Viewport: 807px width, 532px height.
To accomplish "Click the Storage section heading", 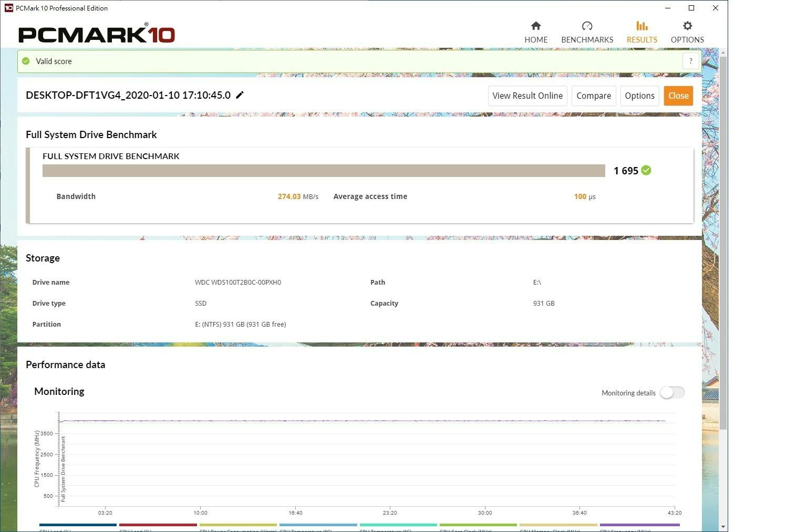I will [x=43, y=258].
